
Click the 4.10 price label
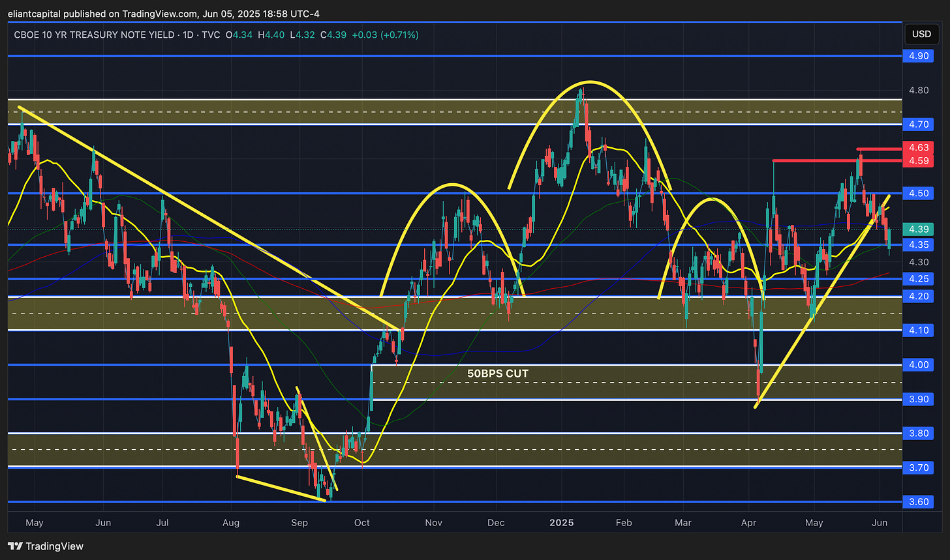919,331
